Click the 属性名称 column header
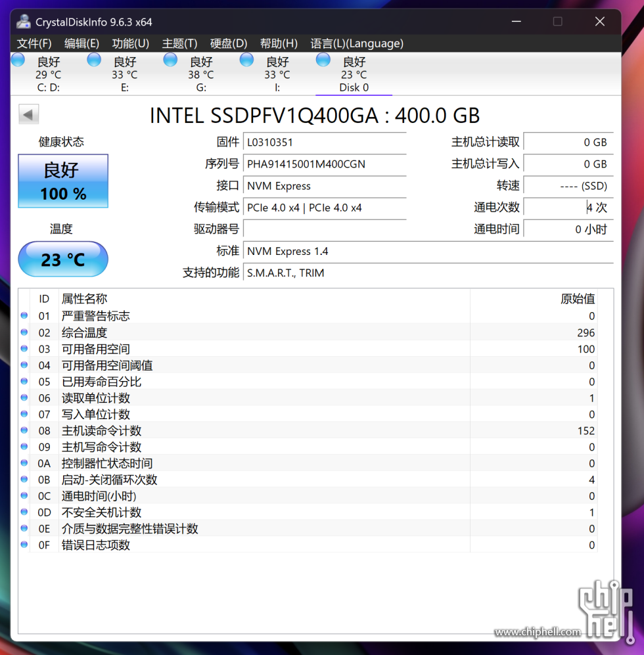The image size is (644, 655). [264, 299]
